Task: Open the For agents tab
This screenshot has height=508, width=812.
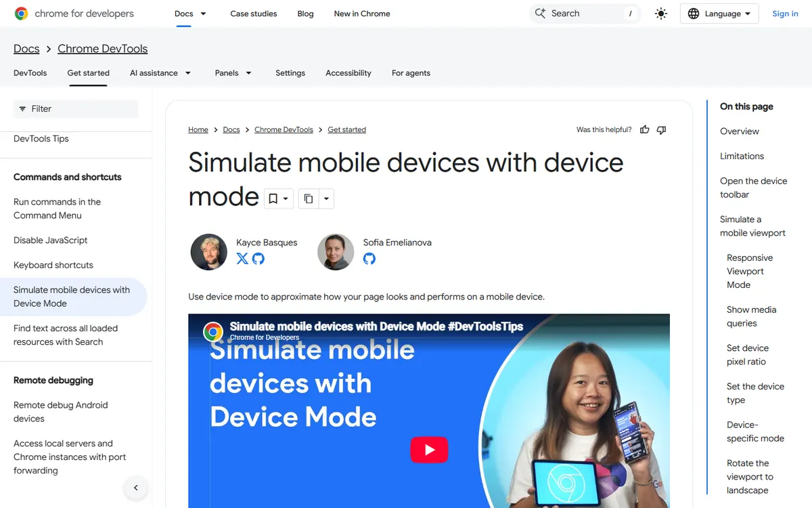Action: pyautogui.click(x=411, y=73)
